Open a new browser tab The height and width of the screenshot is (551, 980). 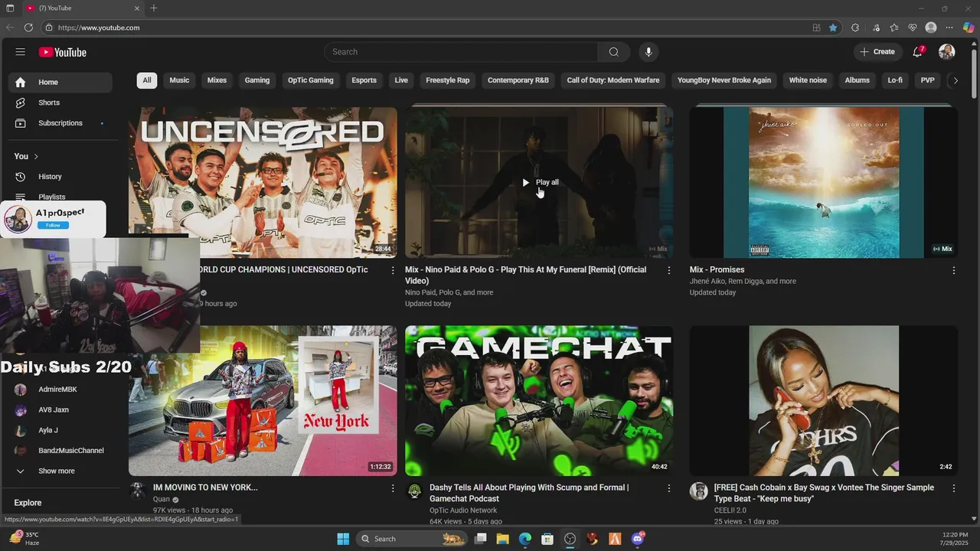pos(154,8)
